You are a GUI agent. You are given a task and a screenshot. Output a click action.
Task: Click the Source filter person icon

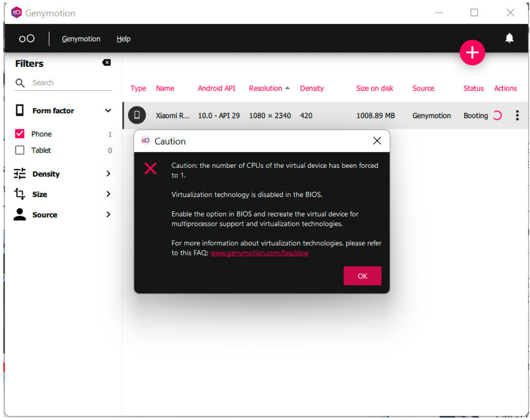[20, 214]
